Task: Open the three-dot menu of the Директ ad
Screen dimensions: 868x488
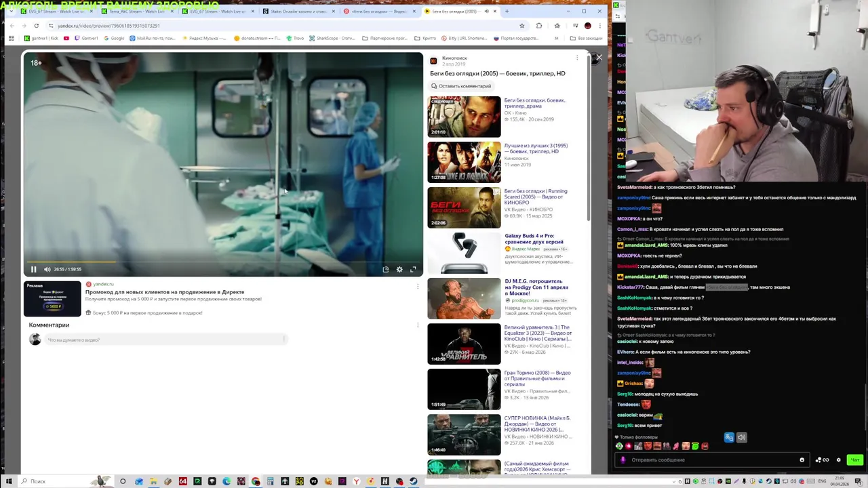Action: [417, 287]
